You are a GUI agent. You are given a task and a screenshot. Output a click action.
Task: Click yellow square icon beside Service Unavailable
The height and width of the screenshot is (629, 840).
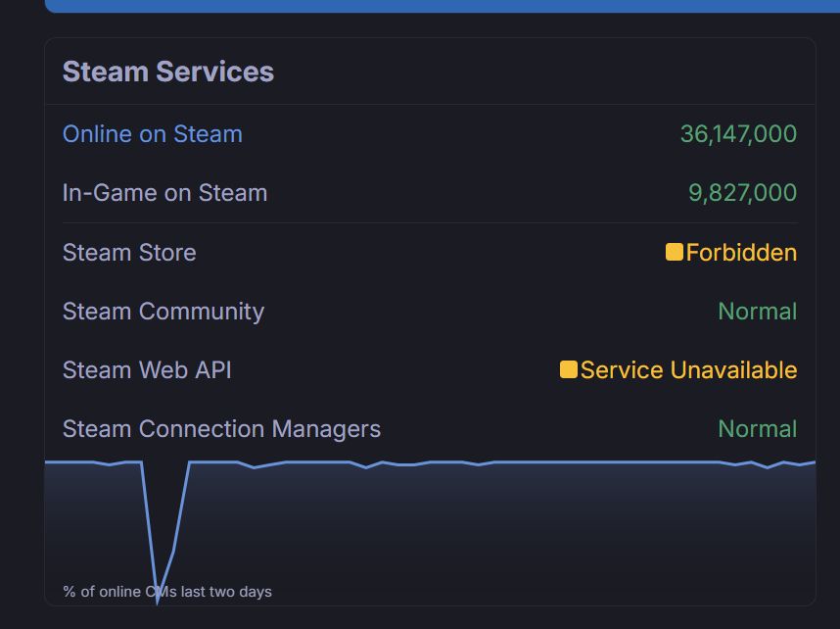pos(569,369)
